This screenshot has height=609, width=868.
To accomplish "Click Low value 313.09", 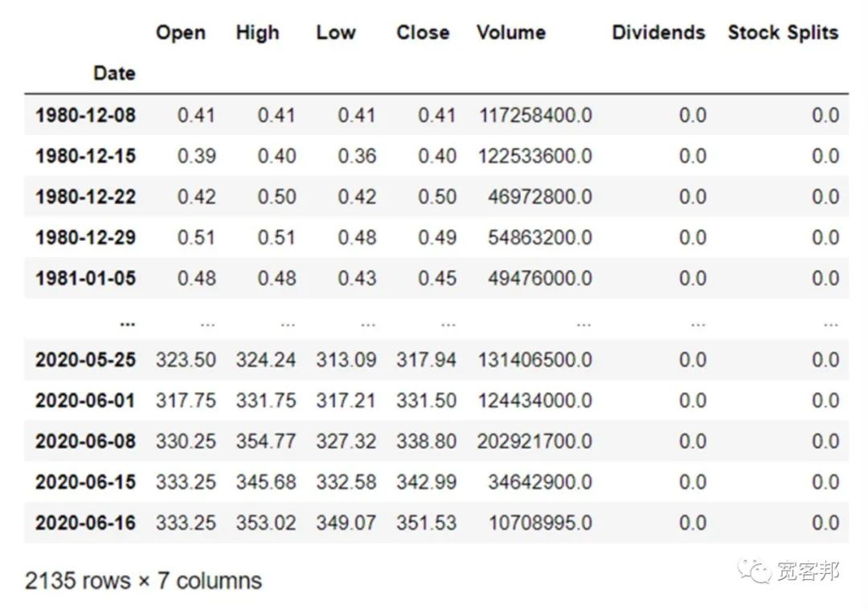I will click(x=346, y=360).
